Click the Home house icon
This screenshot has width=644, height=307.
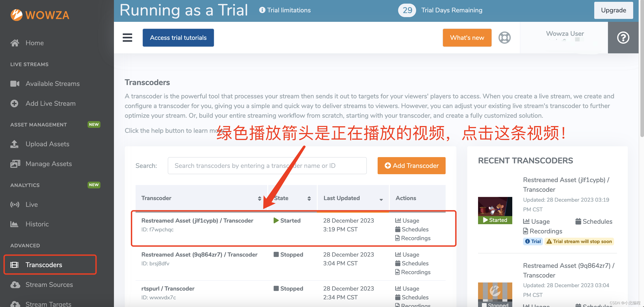tap(15, 43)
